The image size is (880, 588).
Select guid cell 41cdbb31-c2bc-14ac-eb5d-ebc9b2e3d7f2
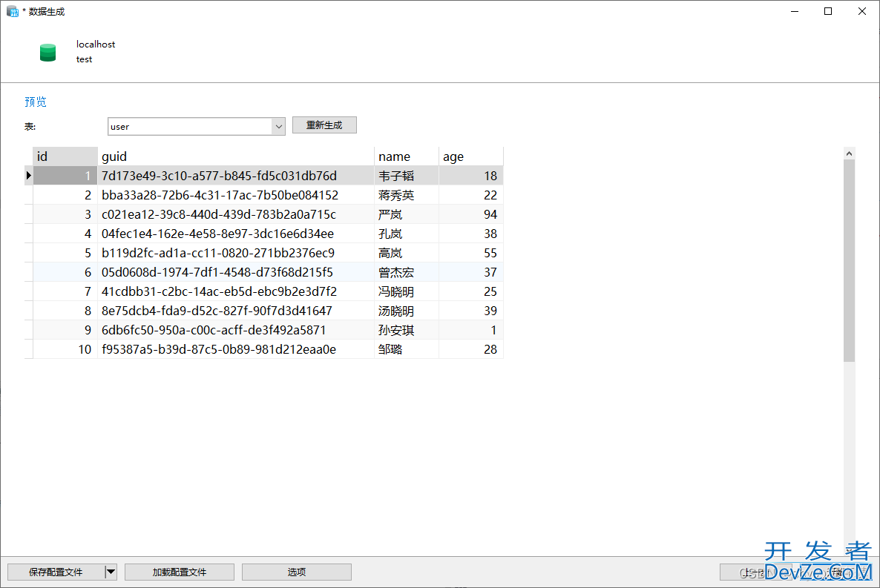pyautogui.click(x=236, y=291)
